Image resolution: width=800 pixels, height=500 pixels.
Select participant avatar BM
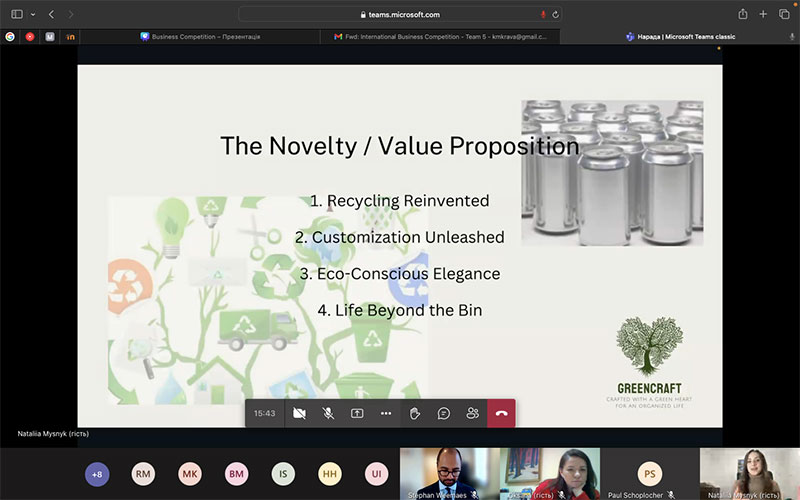pos(236,474)
